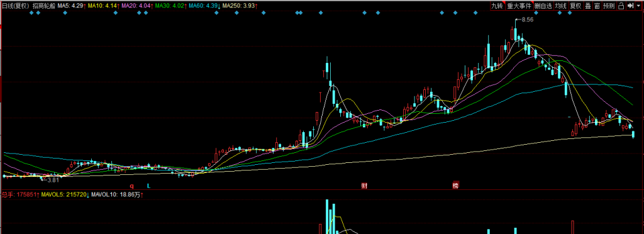Toggle the 均线 moving averages display

(x=561, y=6)
